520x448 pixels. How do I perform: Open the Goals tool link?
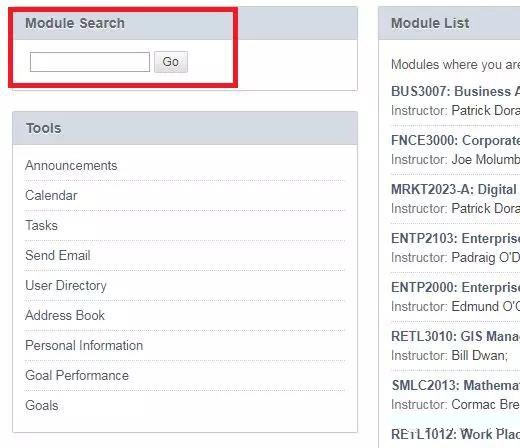[42, 406]
